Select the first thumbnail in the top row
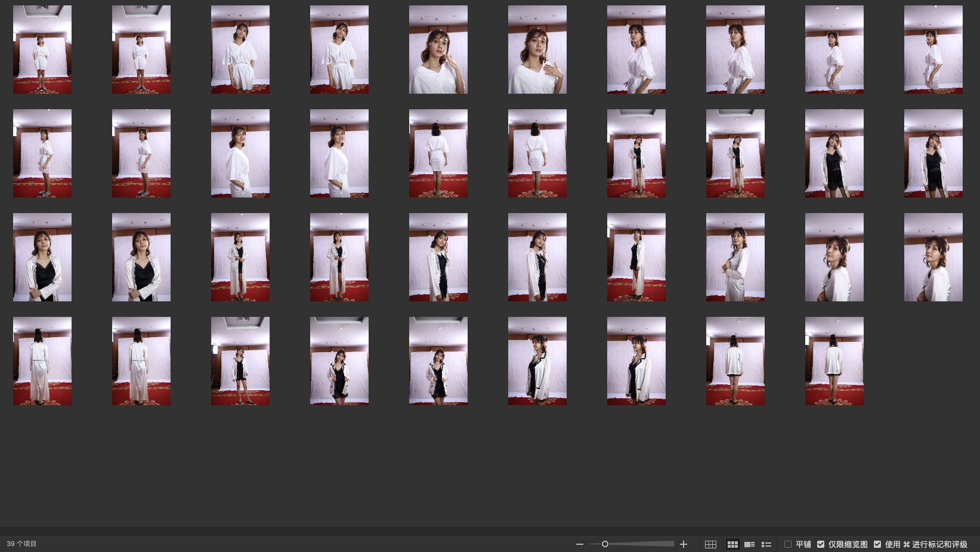 42,50
